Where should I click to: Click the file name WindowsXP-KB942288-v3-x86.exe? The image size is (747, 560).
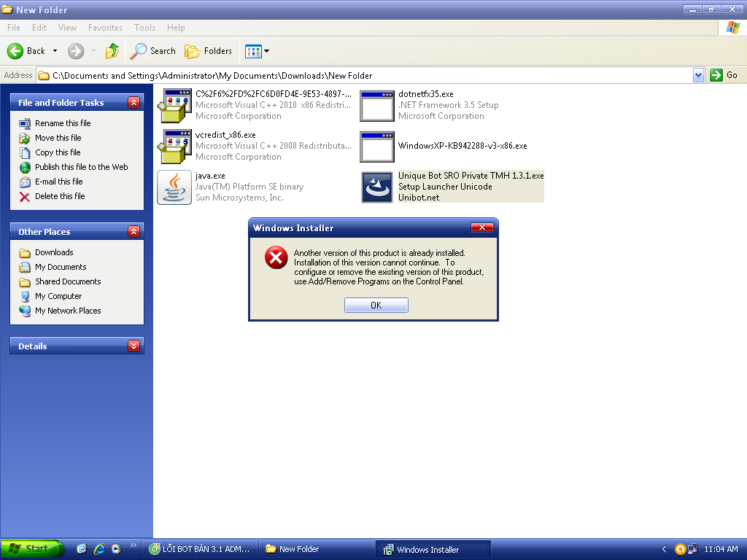point(462,146)
